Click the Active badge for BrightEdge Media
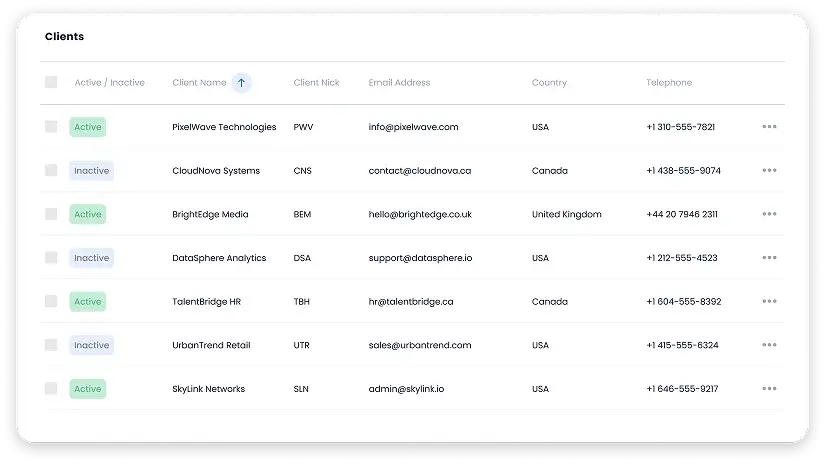Image resolution: width=825 pixels, height=464 pixels. click(x=88, y=214)
